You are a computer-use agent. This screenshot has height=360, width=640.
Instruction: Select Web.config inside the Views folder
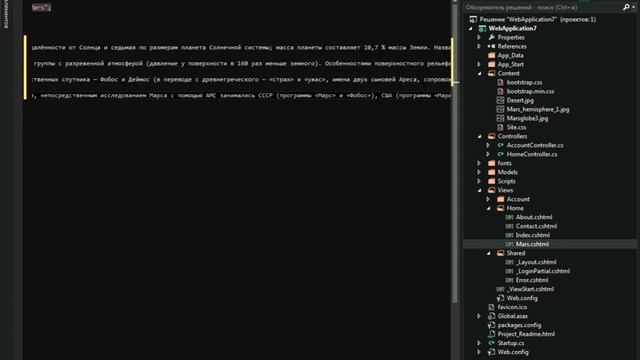(x=522, y=298)
